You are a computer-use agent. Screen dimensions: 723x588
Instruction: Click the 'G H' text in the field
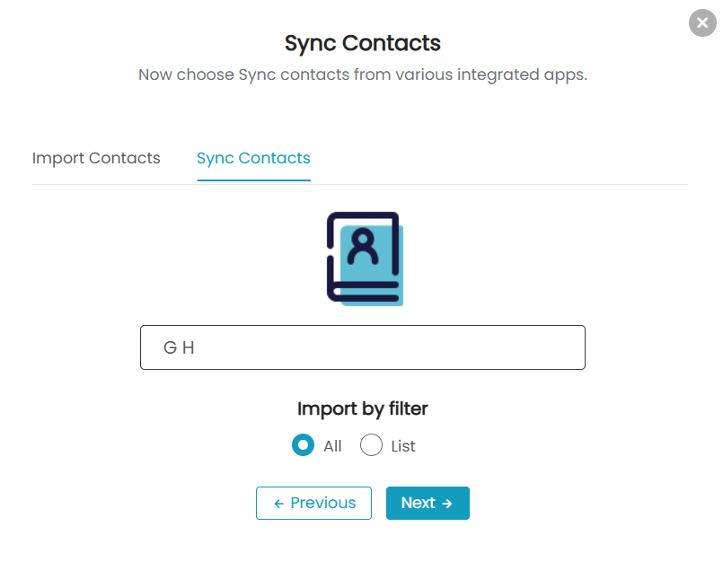click(x=179, y=347)
